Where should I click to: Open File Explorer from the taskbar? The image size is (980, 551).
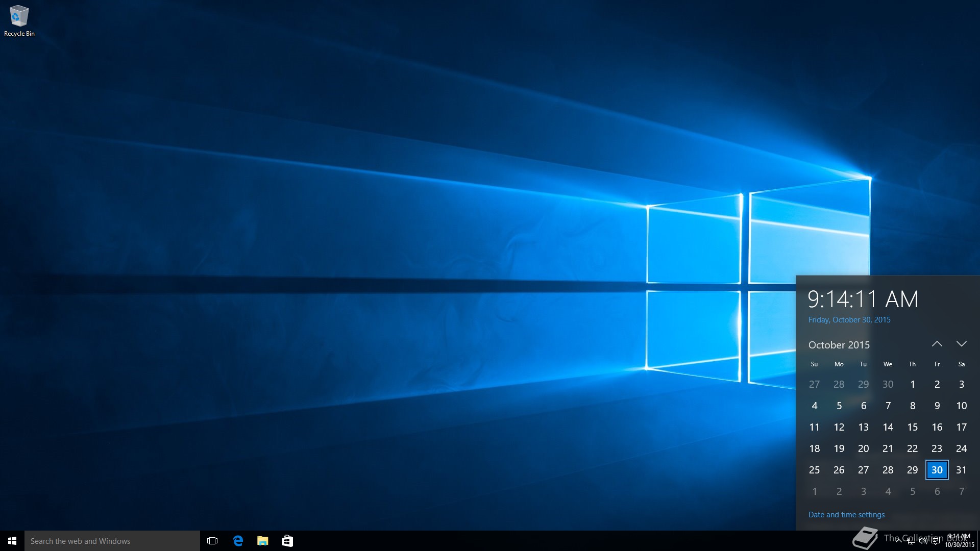pos(263,541)
